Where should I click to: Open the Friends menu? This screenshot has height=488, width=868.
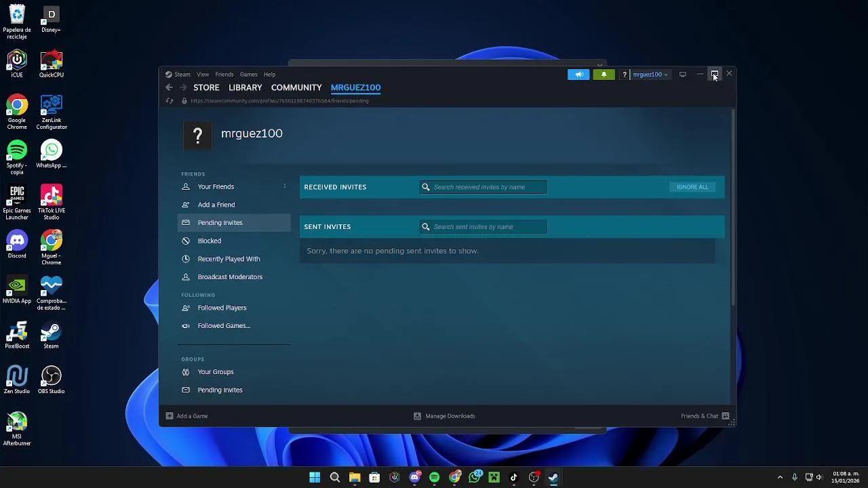point(224,75)
